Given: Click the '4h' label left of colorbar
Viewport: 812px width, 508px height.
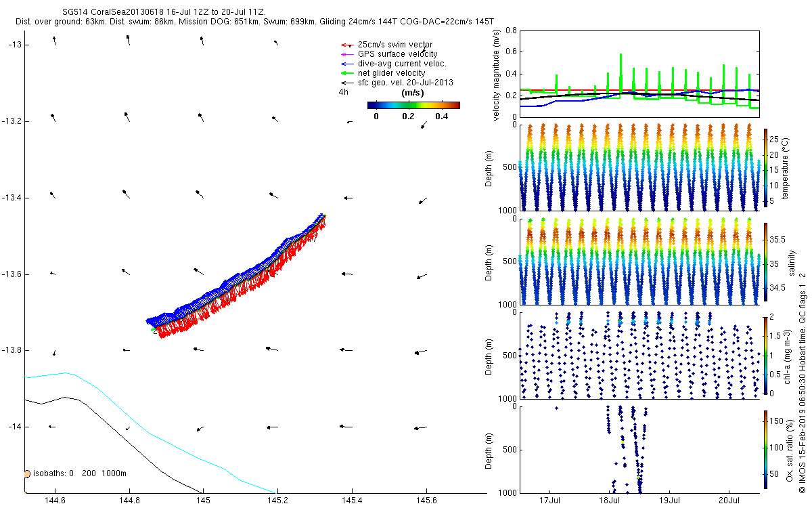Looking at the screenshot, I should pos(344,92).
